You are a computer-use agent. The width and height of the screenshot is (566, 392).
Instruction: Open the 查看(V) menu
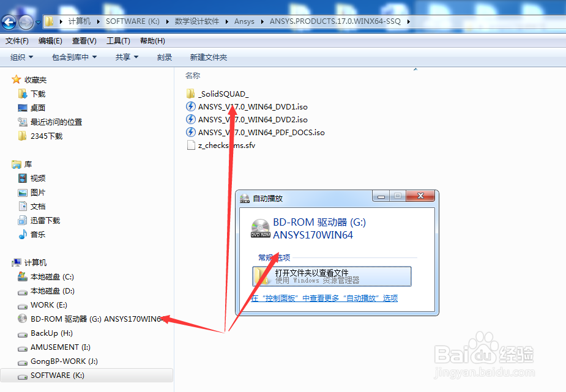point(84,41)
